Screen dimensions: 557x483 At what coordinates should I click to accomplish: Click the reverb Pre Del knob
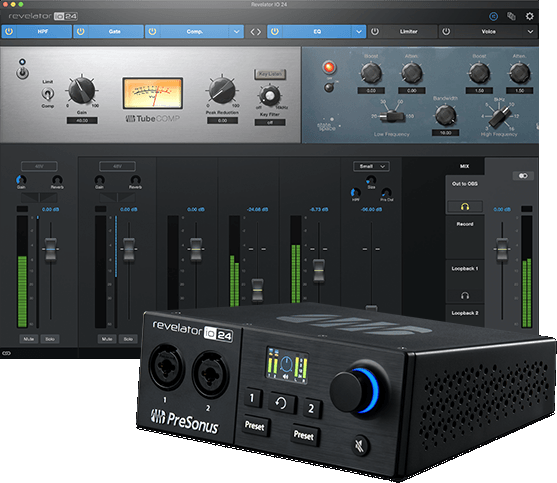pos(386,192)
